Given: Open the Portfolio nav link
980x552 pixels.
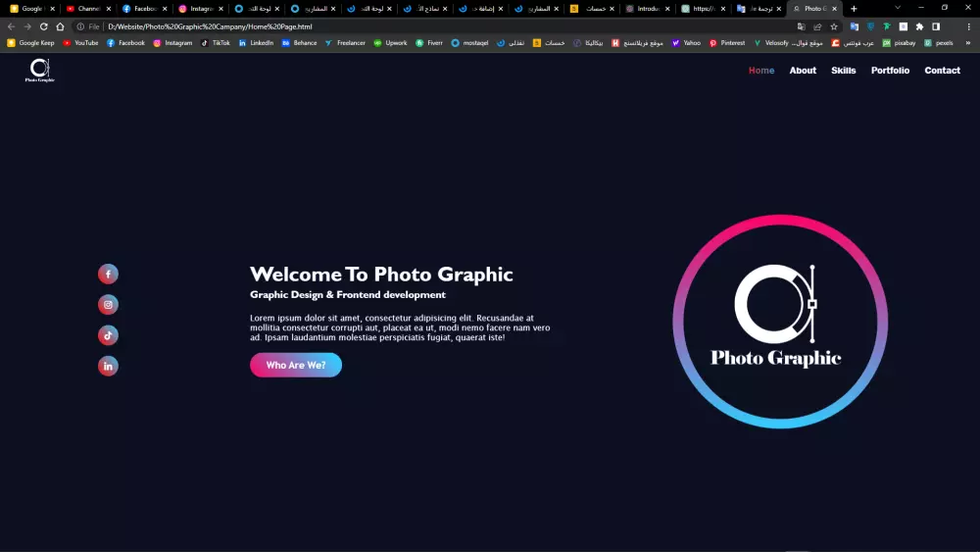Looking at the screenshot, I should click(x=890, y=71).
